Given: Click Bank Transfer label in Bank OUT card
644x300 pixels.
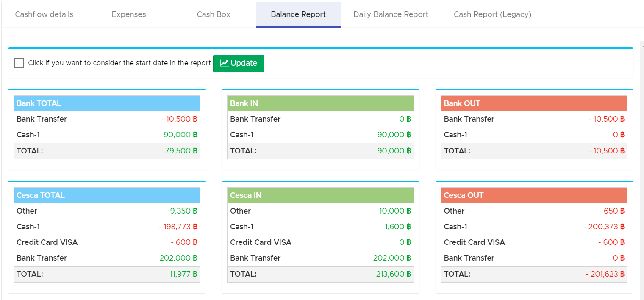Looking at the screenshot, I should tap(469, 119).
